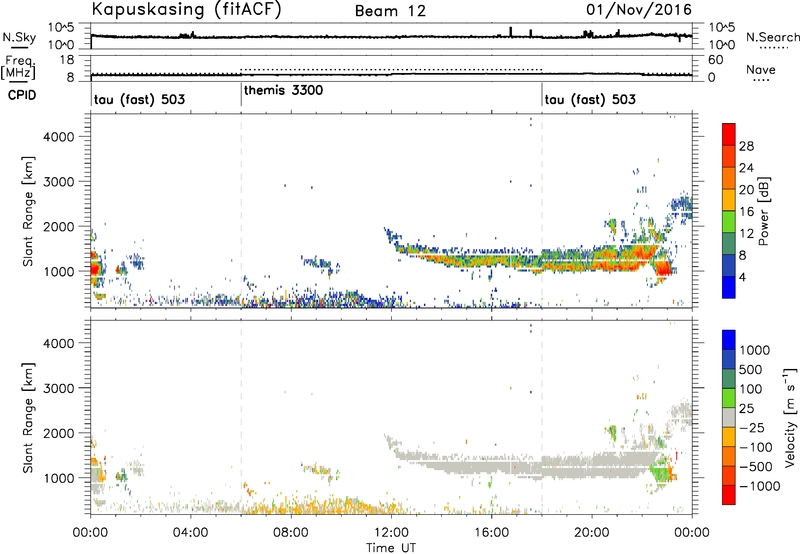Viewport: 800px width, 554px height.
Task: Click the '-1000' tick on the Velocity scale
Action: tap(759, 486)
